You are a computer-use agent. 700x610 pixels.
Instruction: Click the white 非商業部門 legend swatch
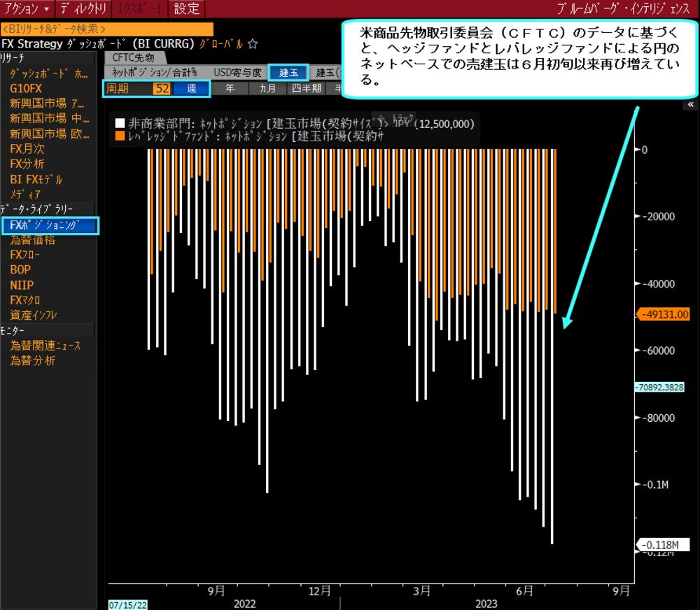click(x=120, y=124)
